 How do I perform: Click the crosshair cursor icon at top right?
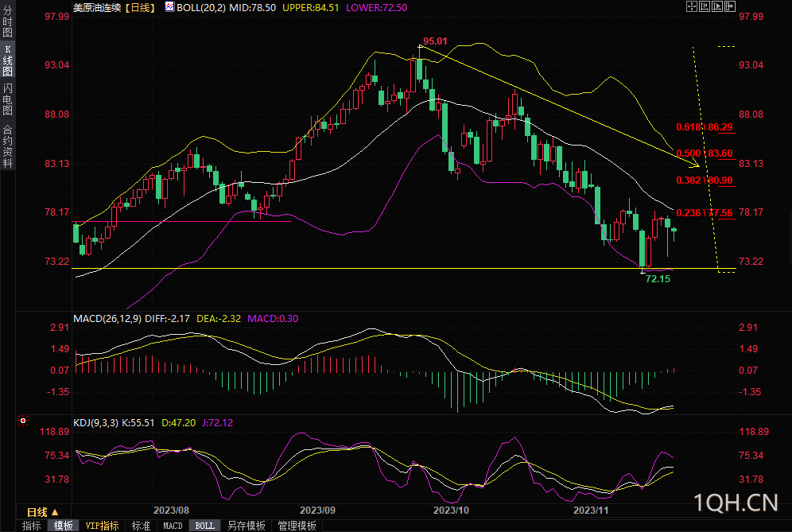point(692,6)
